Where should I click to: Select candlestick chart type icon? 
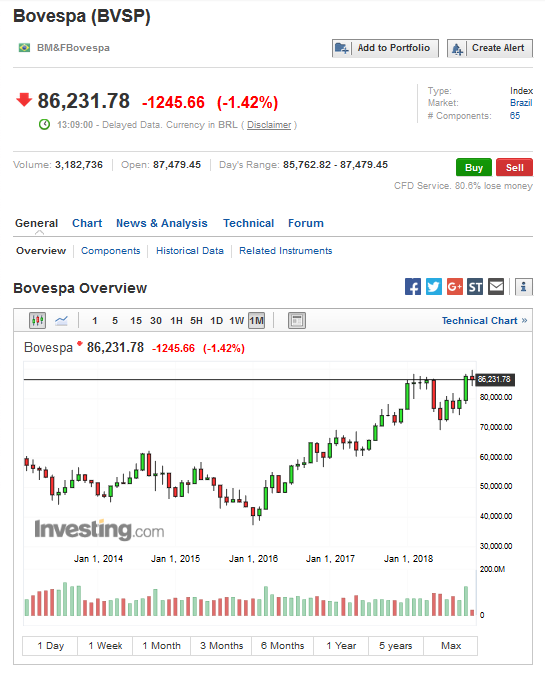(x=38, y=320)
